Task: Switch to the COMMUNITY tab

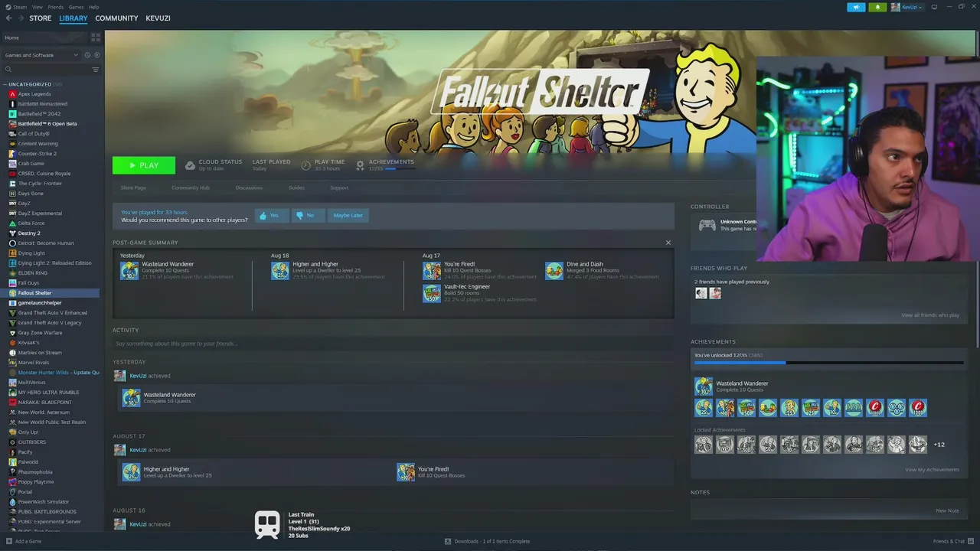Action: 116,18
